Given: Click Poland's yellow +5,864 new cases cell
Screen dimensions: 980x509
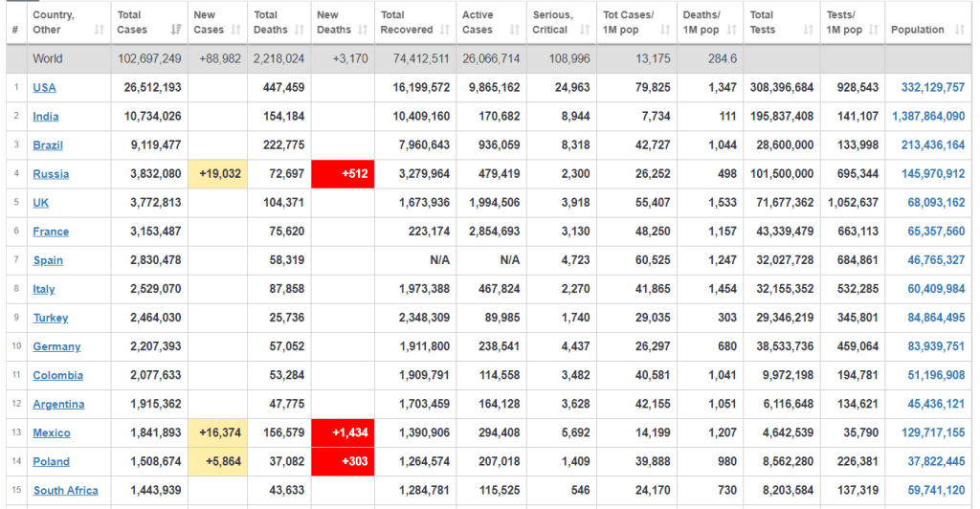Looking at the screenshot, I should 219,461.
